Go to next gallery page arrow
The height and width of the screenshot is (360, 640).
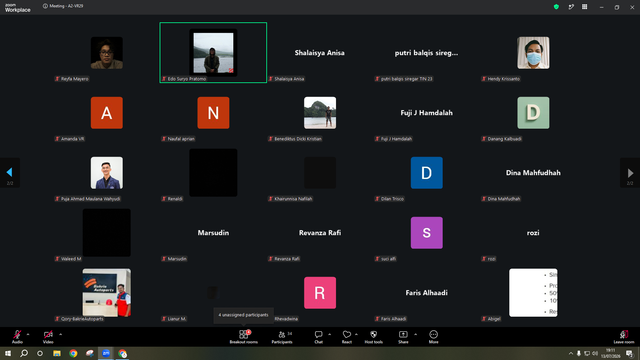[630, 173]
